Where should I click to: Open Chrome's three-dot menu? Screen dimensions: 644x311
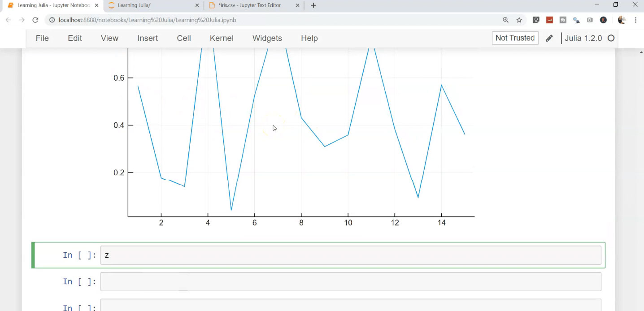coord(635,20)
